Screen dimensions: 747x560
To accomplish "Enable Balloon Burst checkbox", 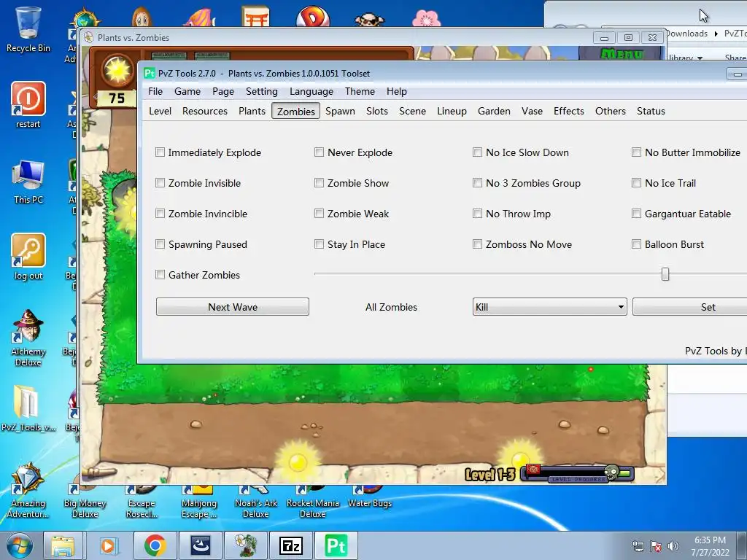I will point(636,244).
